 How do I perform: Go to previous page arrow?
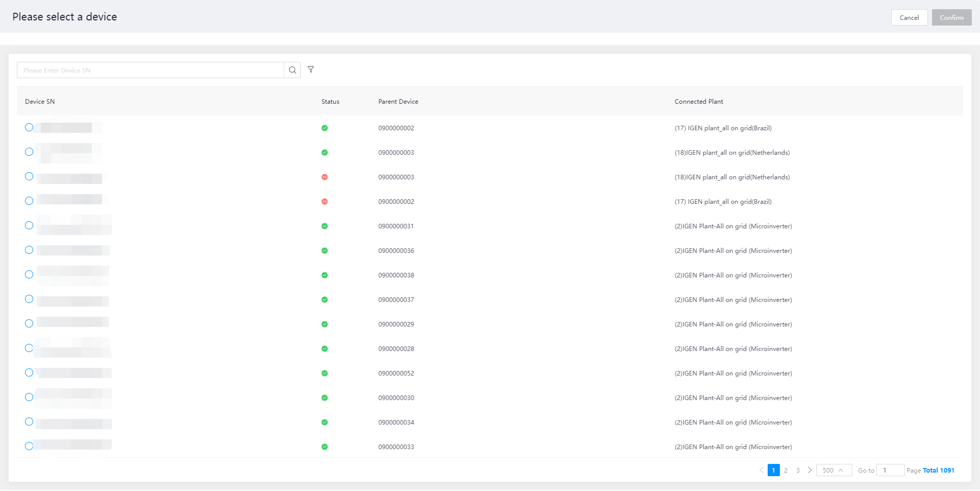click(x=762, y=471)
